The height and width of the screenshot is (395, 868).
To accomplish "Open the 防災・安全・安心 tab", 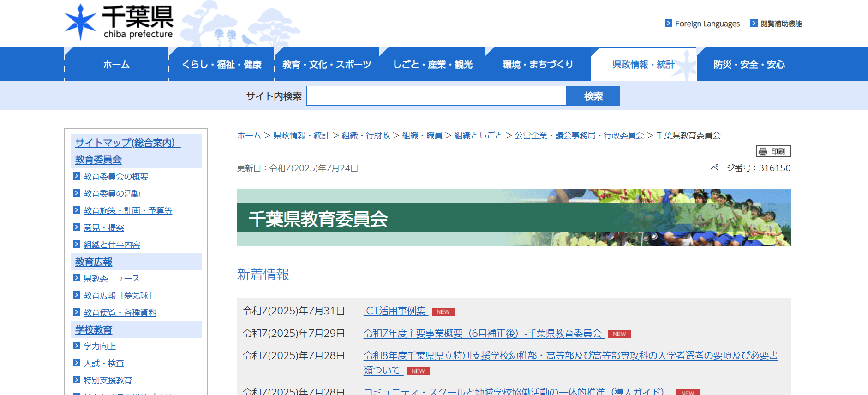I will tap(749, 64).
